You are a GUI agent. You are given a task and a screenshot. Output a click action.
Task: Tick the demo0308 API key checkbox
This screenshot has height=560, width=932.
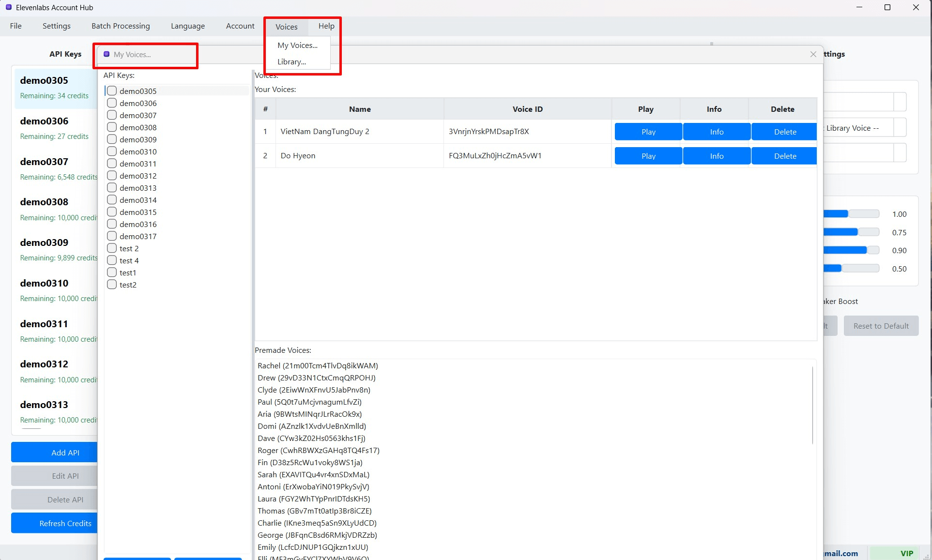112,127
